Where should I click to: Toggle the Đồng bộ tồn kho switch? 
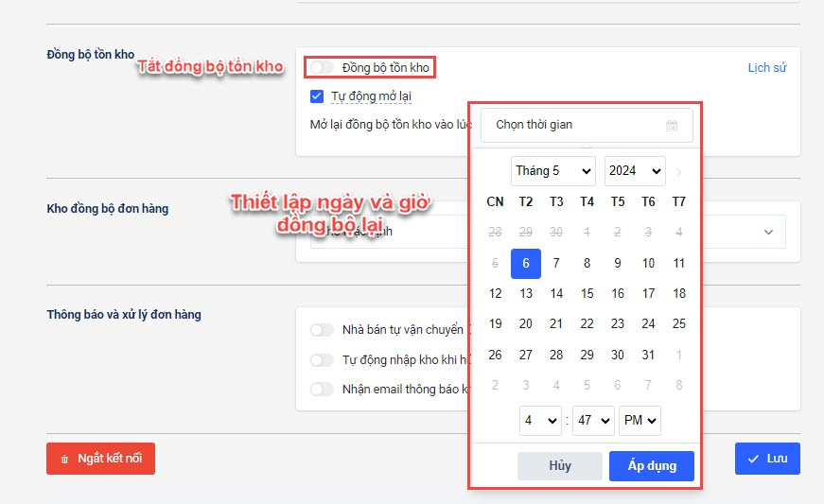click(322, 68)
